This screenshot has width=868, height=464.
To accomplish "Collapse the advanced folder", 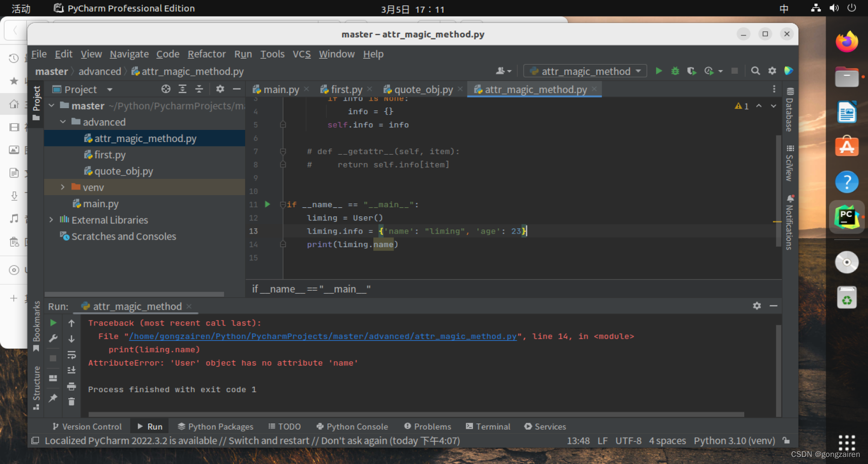I will point(63,122).
